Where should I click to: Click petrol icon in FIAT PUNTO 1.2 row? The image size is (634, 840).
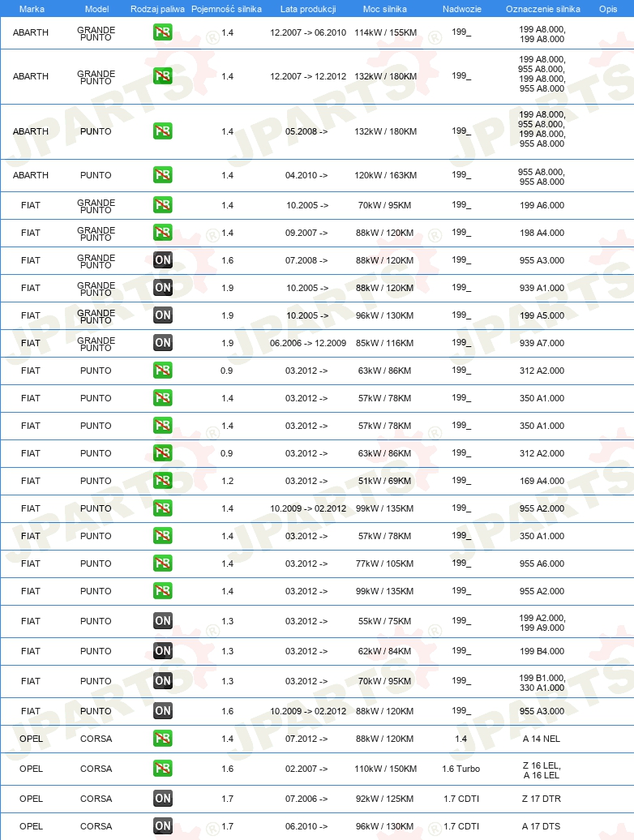click(x=163, y=481)
